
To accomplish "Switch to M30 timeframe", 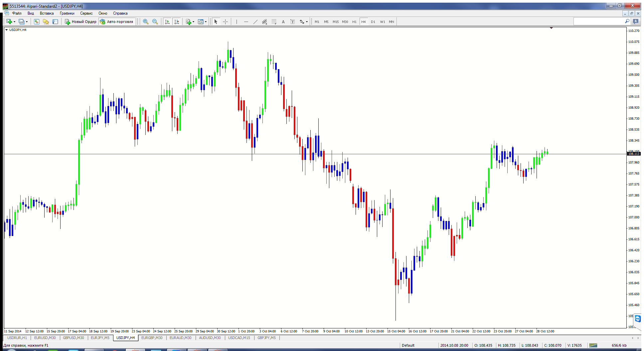I will point(345,22).
